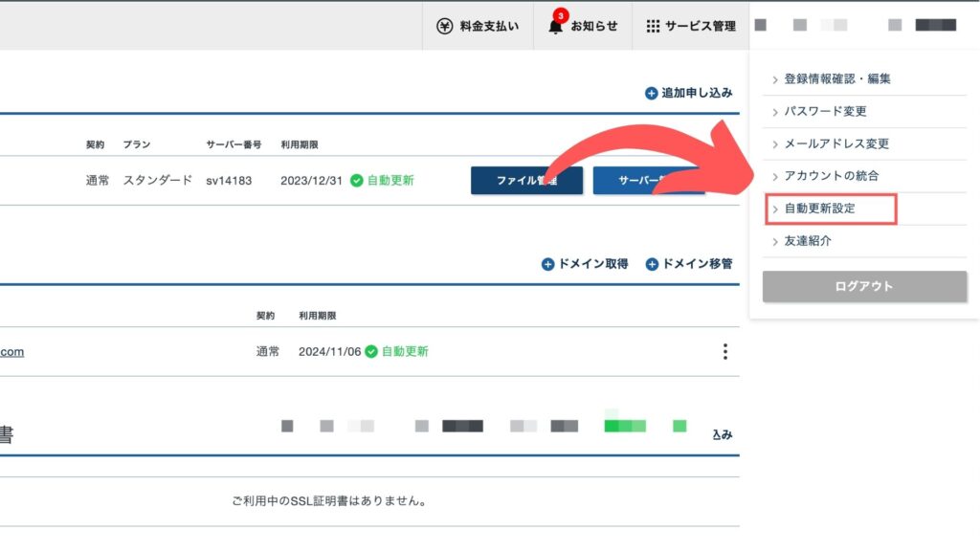The width and height of the screenshot is (980, 551).
Task: Click green check icon next to 2024/11/06
Action: click(370, 352)
